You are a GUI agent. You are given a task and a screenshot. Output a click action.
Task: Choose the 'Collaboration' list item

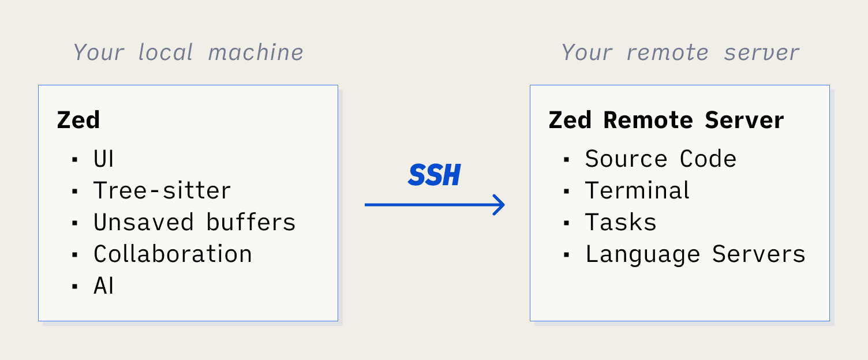point(173,254)
